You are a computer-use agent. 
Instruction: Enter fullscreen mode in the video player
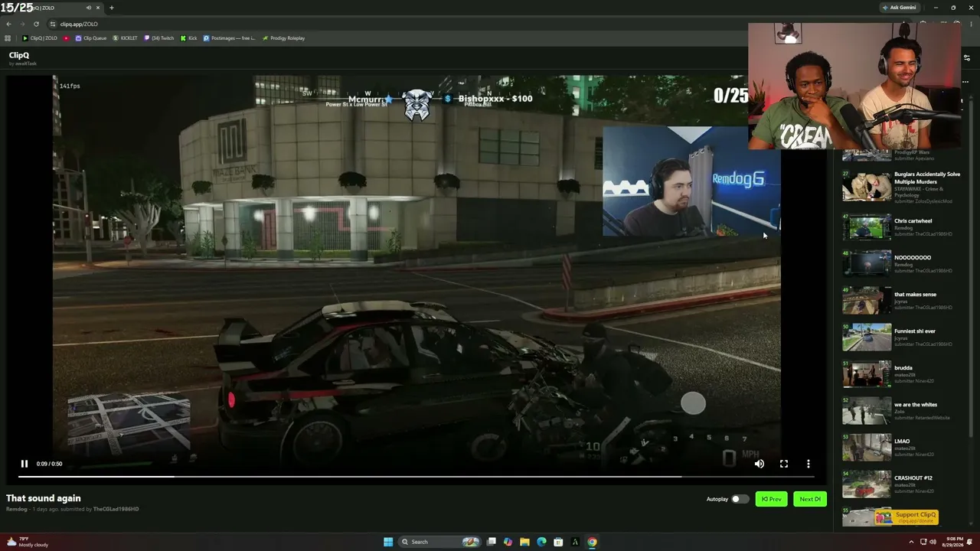coord(784,464)
